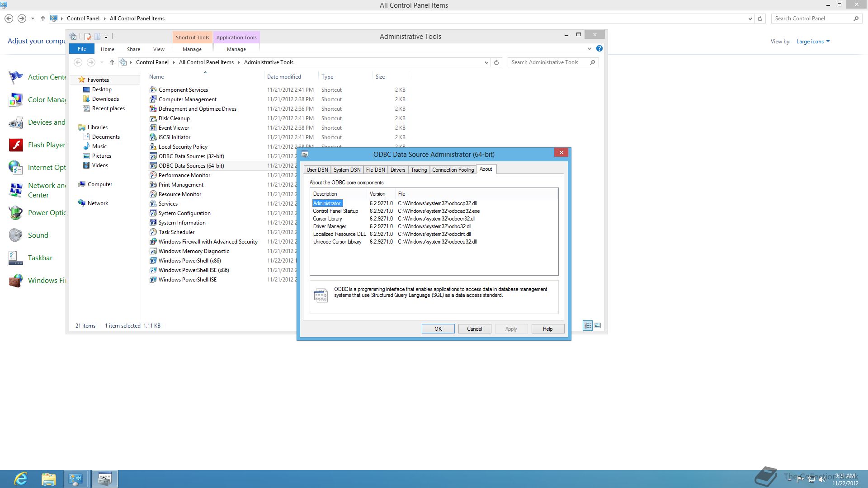Click OK in ODBC dialog

[438, 329]
